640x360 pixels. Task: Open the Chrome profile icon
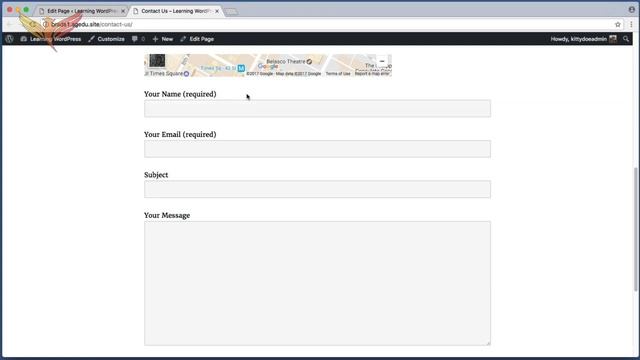631,9
